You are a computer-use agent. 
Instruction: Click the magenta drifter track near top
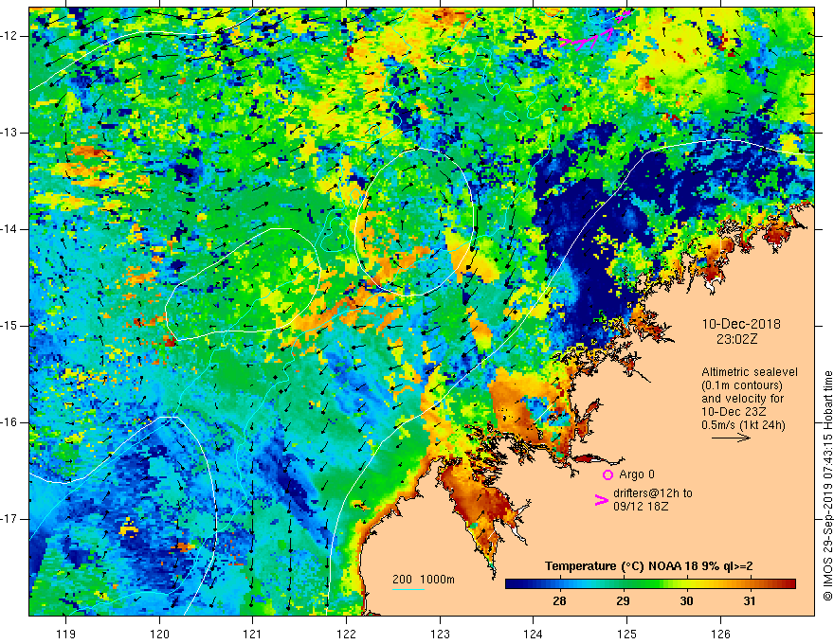(x=594, y=31)
